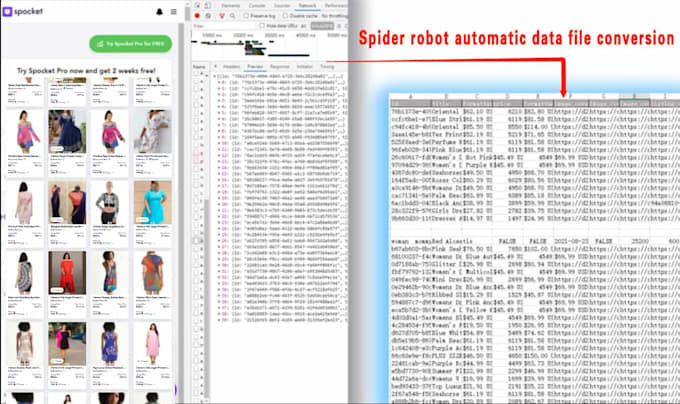Open the Initiator tab of the request

(304, 66)
